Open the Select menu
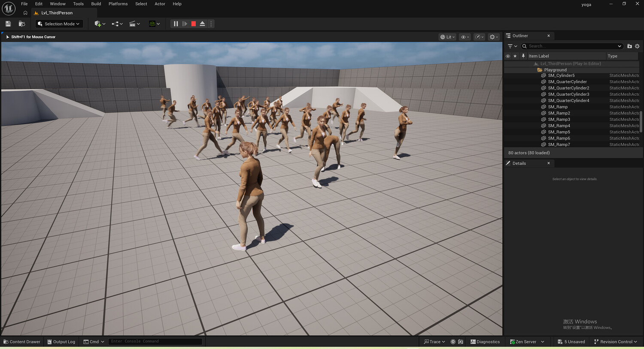Image resolution: width=644 pixels, height=349 pixels. (141, 4)
